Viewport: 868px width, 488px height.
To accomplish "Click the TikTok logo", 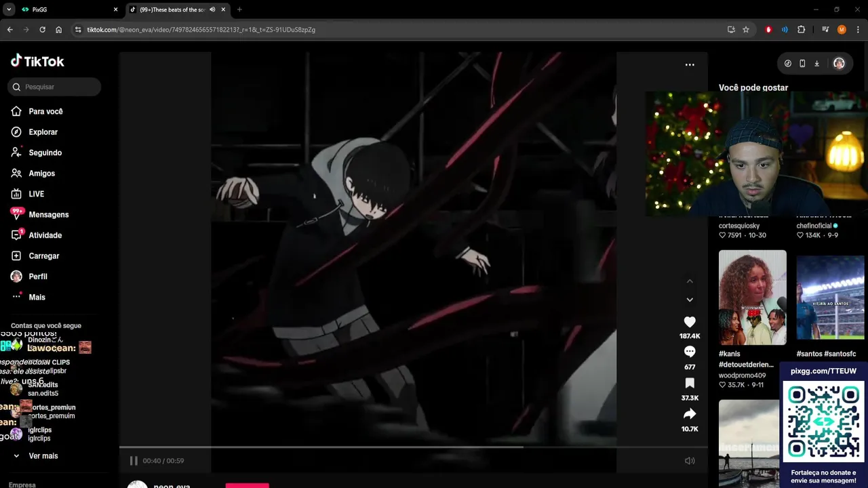I will [x=37, y=61].
